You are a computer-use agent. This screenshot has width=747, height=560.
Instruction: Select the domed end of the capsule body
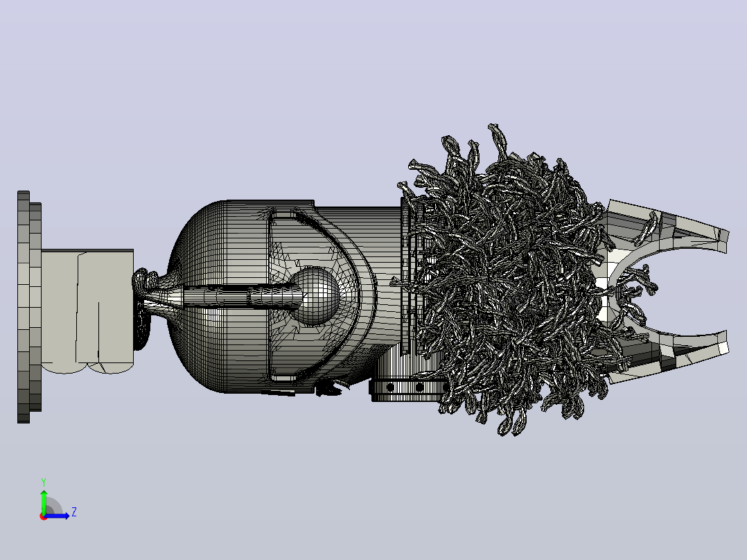pos(197,295)
